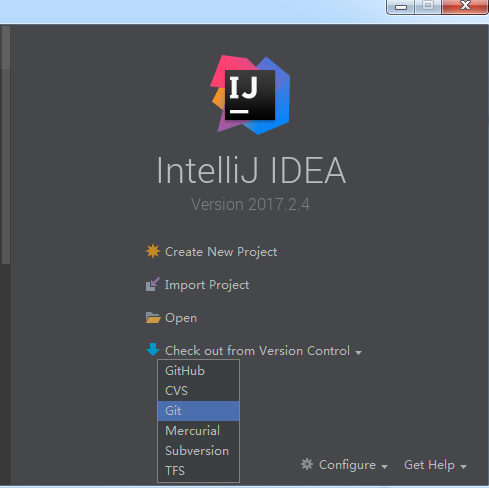Click the Create New Project starburst icon
Screen dimensions: 489x488
coord(153,251)
